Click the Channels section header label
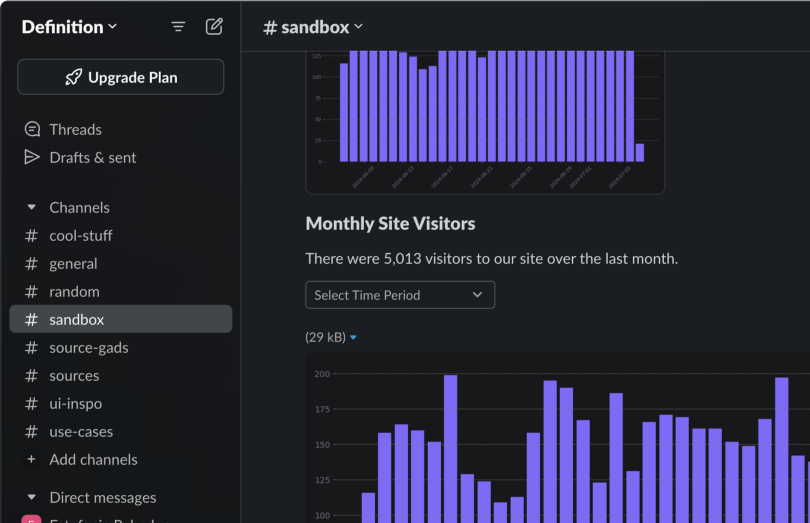The height and width of the screenshot is (523, 810). point(80,207)
